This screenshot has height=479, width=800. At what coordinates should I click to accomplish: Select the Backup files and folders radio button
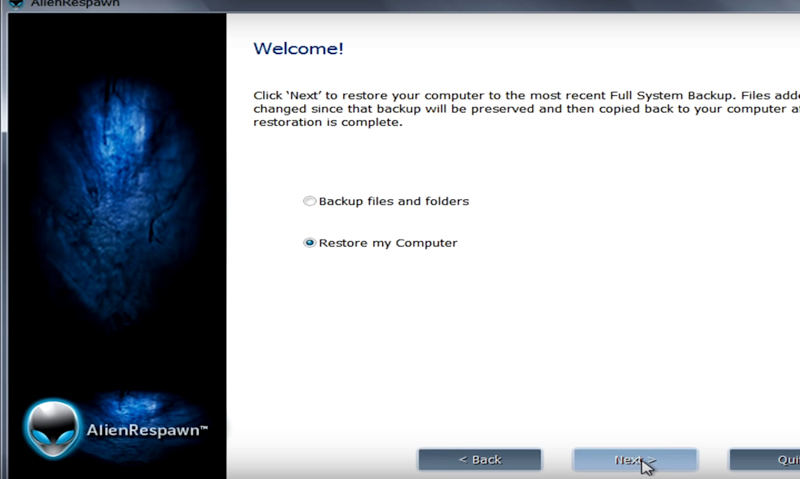pyautogui.click(x=310, y=201)
